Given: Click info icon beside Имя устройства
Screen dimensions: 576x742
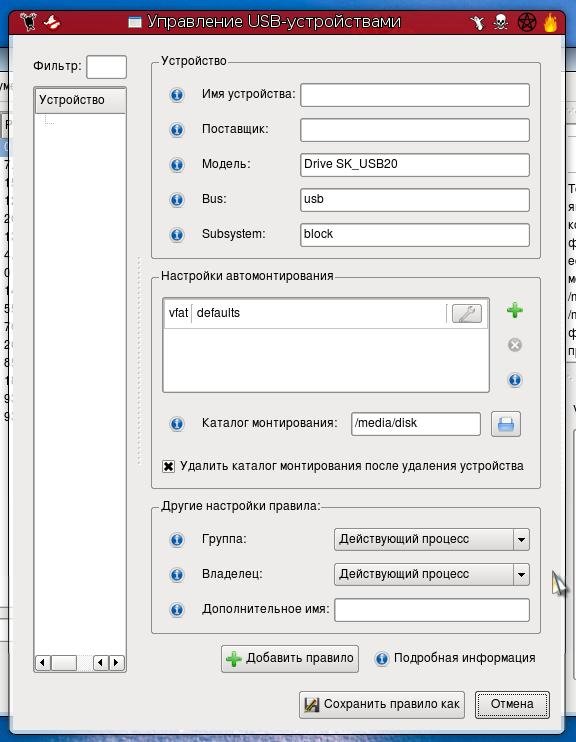Looking at the screenshot, I should [177, 95].
